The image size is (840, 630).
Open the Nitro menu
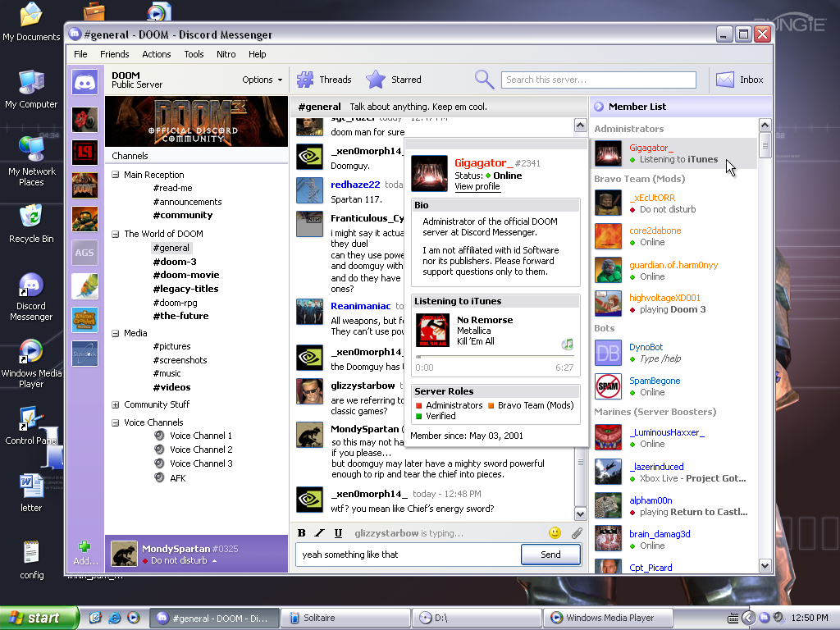tap(226, 54)
